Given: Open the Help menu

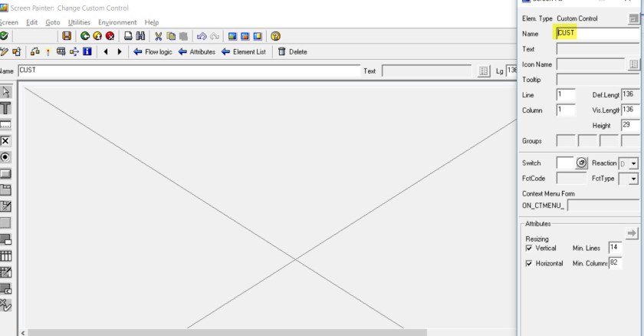Looking at the screenshot, I should (x=152, y=22).
